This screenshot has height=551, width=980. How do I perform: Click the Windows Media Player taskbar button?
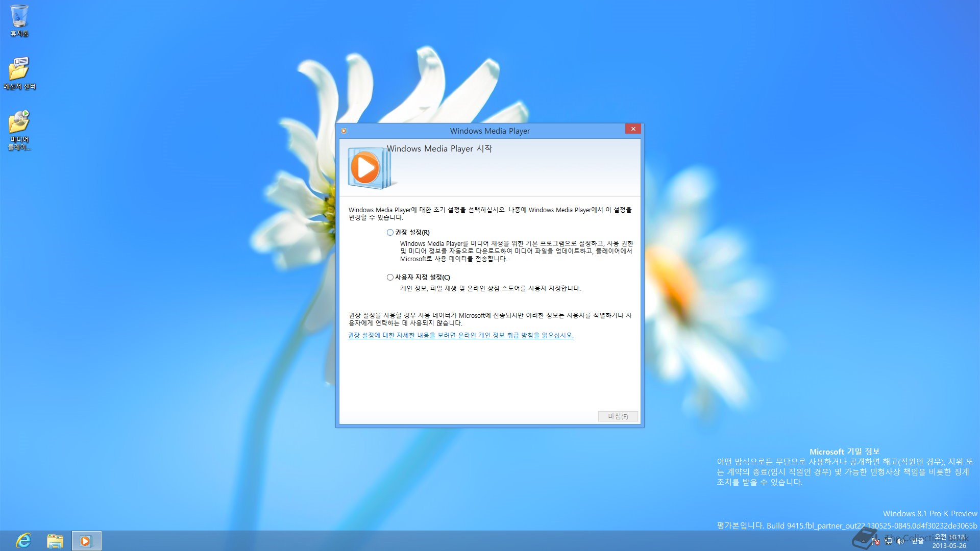coord(86,541)
